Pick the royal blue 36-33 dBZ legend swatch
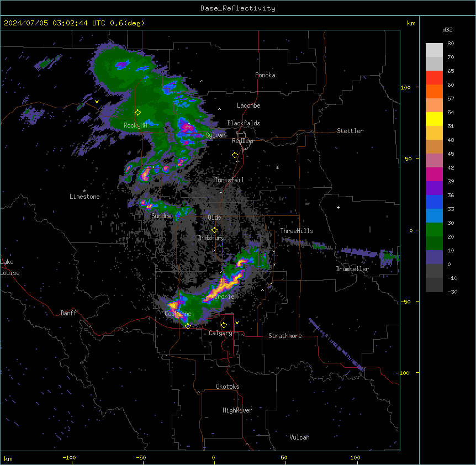Viewport: 476px width, 465px height. [x=434, y=202]
